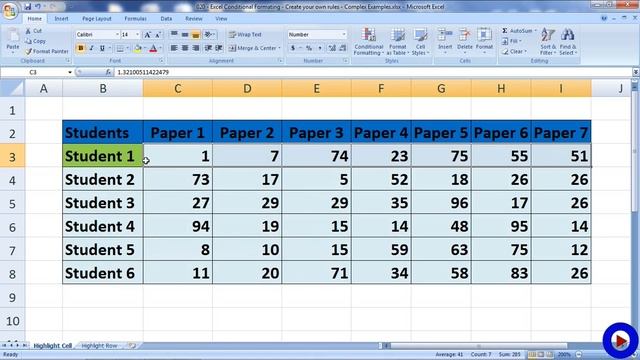Expand the Name Box dropdown arrow
640x360 pixels.
70,72
